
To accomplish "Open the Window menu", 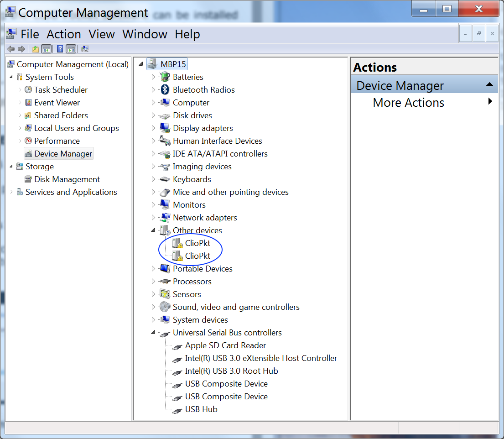I will click(145, 34).
